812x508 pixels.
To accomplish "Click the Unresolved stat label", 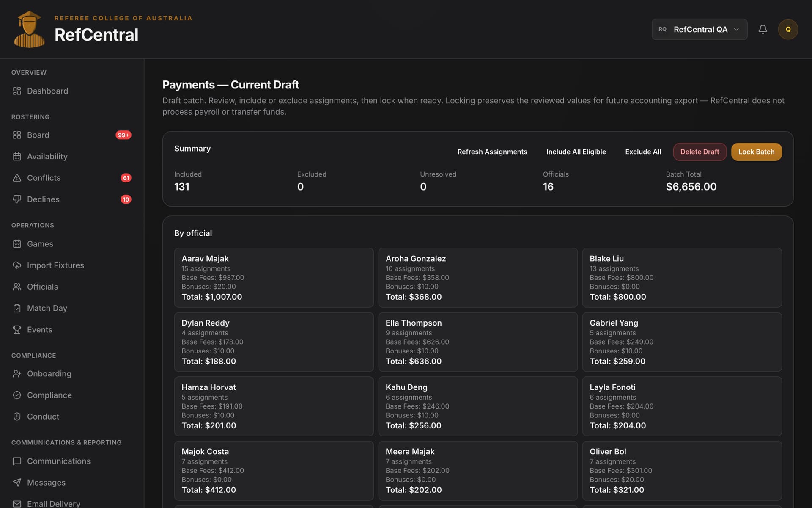I will pyautogui.click(x=438, y=174).
